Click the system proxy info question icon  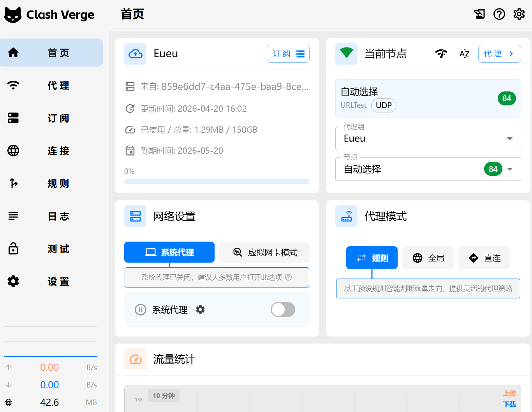[x=289, y=277]
